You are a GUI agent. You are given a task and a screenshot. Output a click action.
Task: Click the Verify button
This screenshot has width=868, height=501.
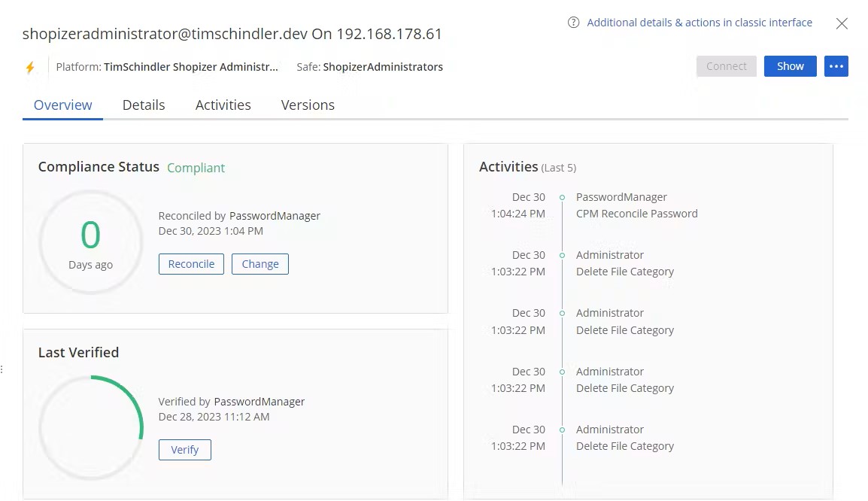point(184,449)
